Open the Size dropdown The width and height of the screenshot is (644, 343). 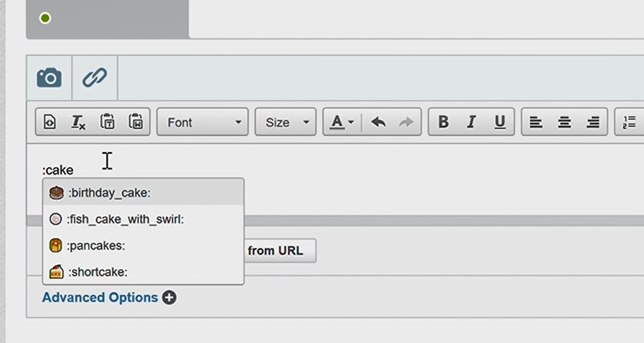tap(285, 122)
